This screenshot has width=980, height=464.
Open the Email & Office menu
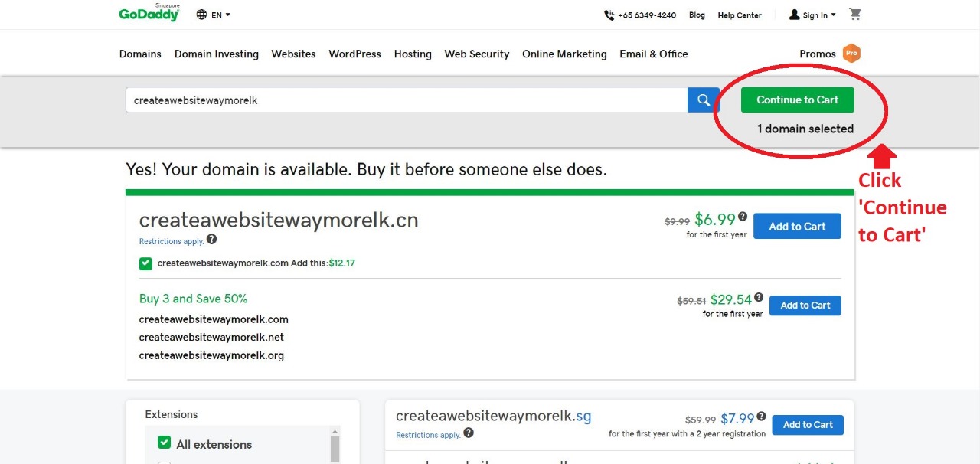(x=654, y=54)
